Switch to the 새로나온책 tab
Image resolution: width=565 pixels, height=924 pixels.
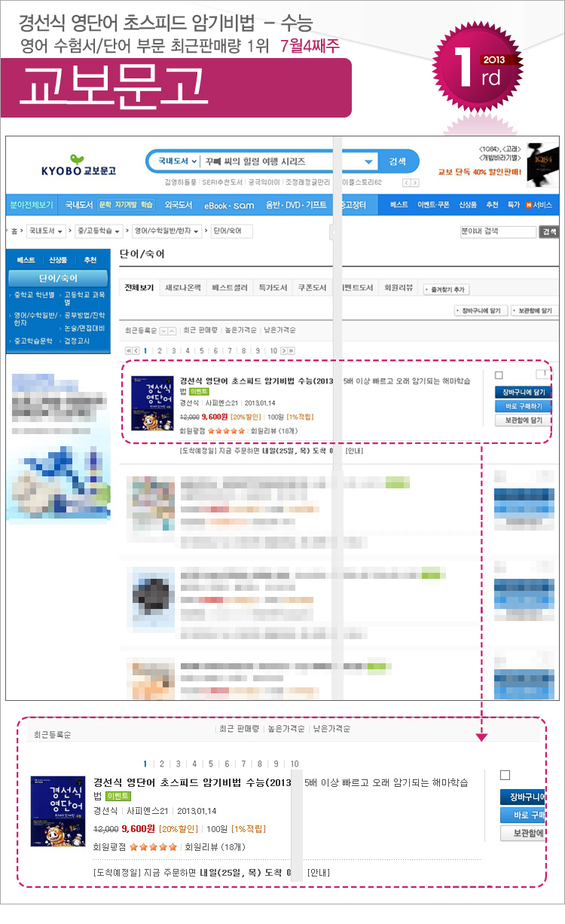click(182, 288)
